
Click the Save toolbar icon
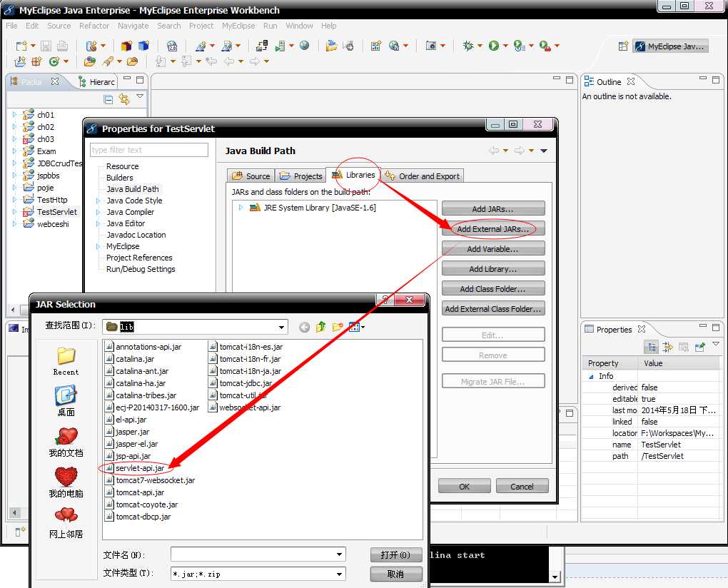tap(46, 46)
